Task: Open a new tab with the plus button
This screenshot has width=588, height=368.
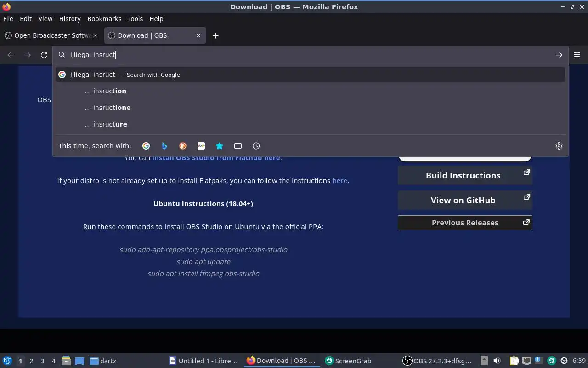Action: tap(215, 35)
